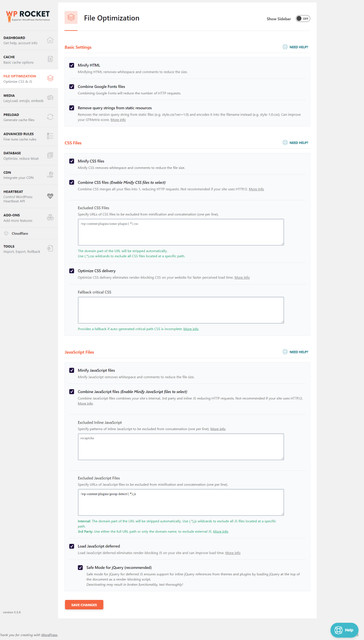Image resolution: width=364 pixels, height=640 pixels.
Task: Click the Media image icon in sidebar
Action: pos(50,98)
